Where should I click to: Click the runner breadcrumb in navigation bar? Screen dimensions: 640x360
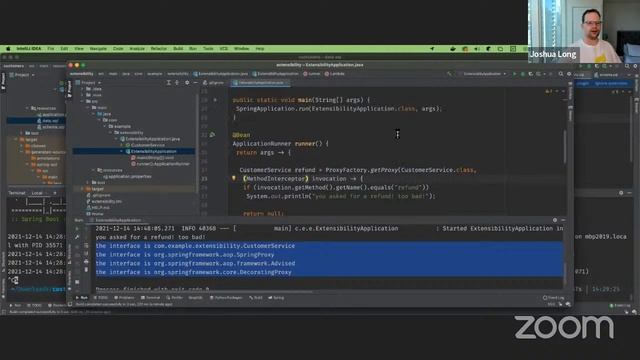tap(312, 74)
